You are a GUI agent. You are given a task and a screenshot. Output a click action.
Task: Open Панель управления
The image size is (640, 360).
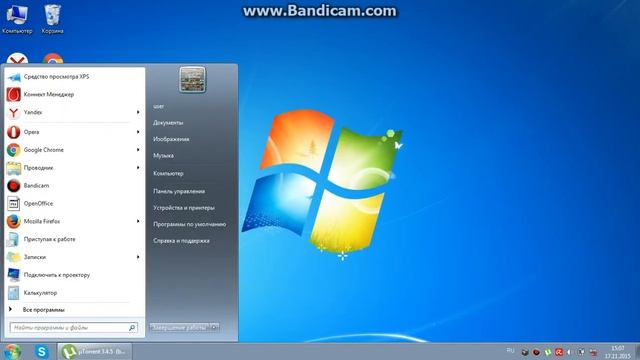point(179,191)
